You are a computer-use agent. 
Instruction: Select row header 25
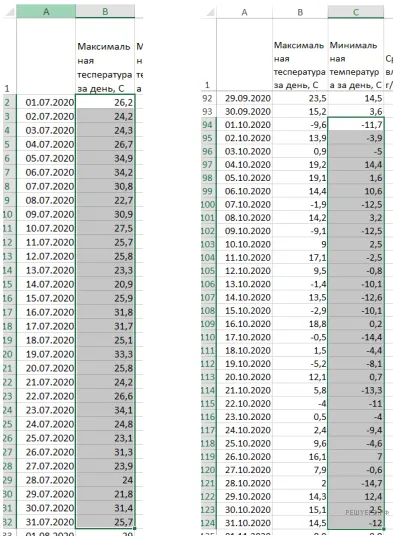[10, 424]
